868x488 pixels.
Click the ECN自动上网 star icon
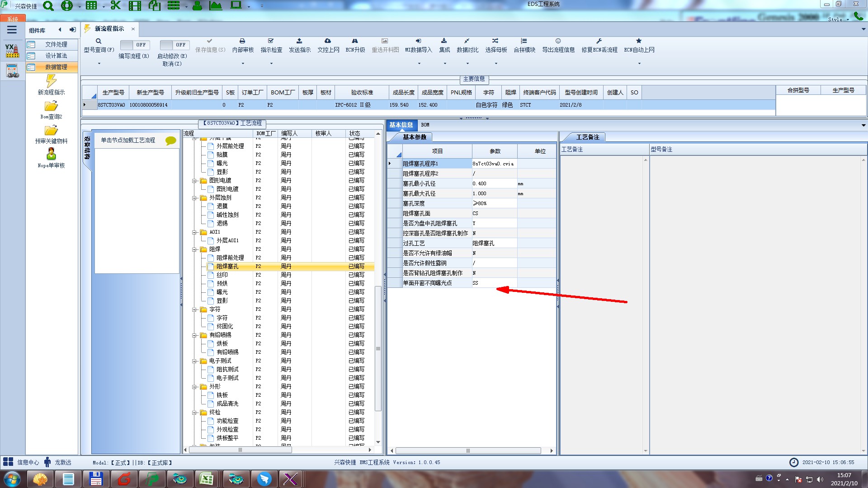click(x=639, y=41)
